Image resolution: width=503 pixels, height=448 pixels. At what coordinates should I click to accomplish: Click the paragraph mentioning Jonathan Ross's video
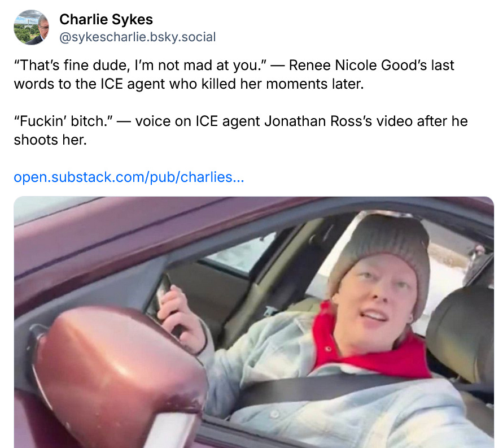click(x=240, y=131)
